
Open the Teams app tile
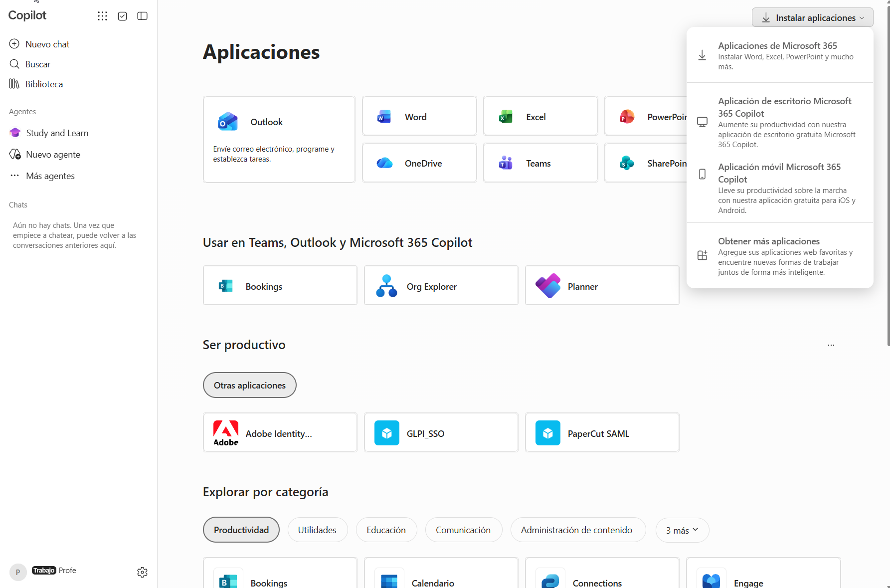(x=540, y=163)
